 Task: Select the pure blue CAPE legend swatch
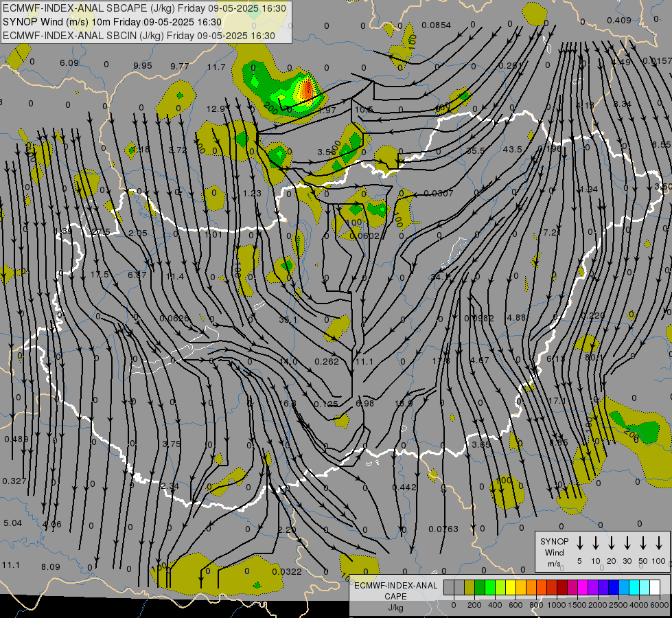pos(613,588)
